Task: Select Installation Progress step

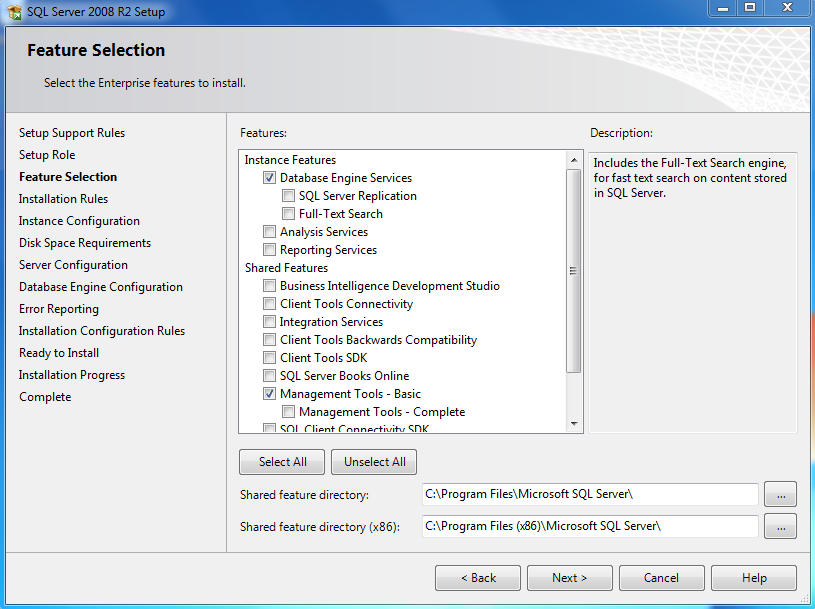Action: [72, 375]
